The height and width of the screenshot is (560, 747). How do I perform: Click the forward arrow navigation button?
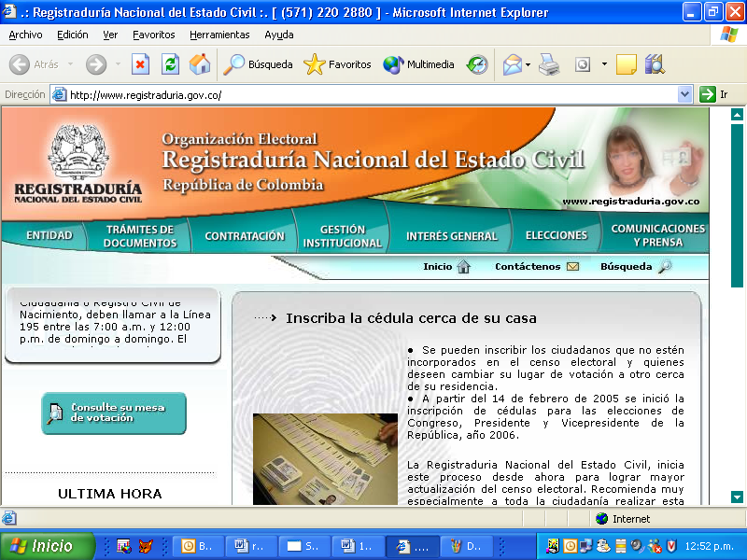pyautogui.click(x=96, y=64)
